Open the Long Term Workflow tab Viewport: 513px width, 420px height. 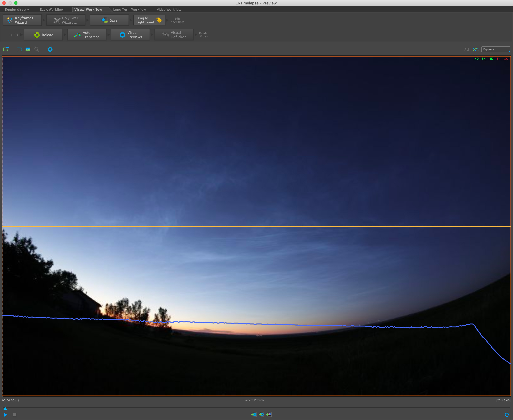coord(129,9)
